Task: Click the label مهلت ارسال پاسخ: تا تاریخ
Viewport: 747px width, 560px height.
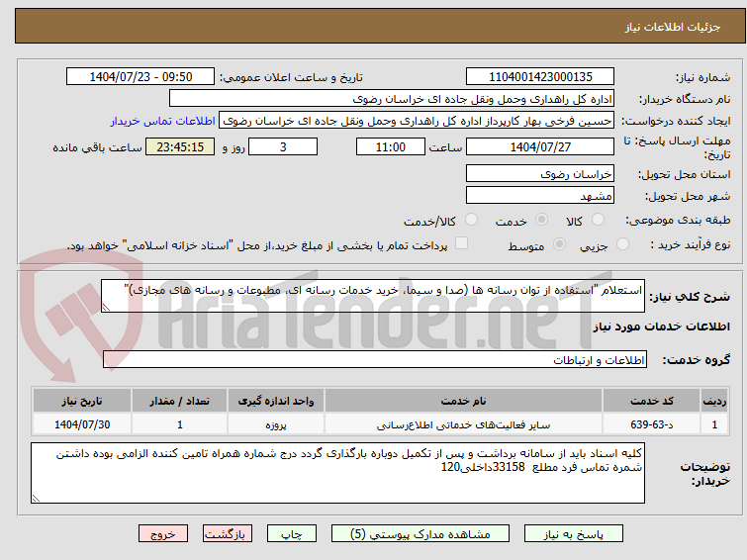Action: 677,147
